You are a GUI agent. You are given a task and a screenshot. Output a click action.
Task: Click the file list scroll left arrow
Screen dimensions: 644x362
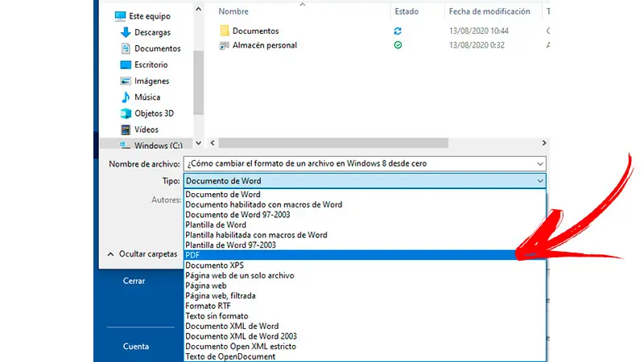coord(213,143)
